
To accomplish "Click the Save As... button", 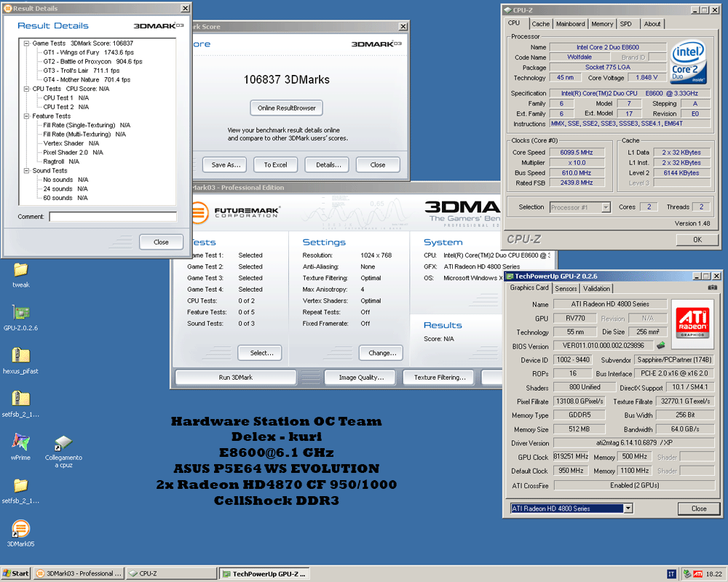I will pyautogui.click(x=226, y=164).
